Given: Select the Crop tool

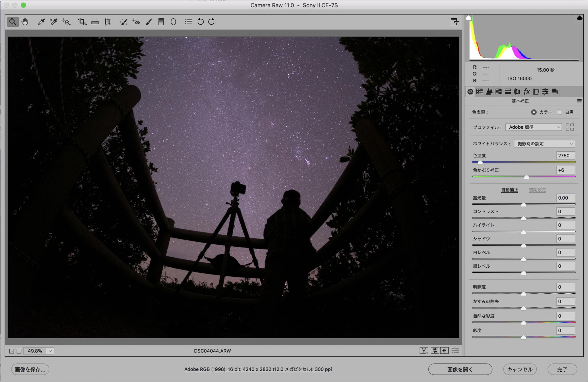Looking at the screenshot, I should tap(82, 22).
